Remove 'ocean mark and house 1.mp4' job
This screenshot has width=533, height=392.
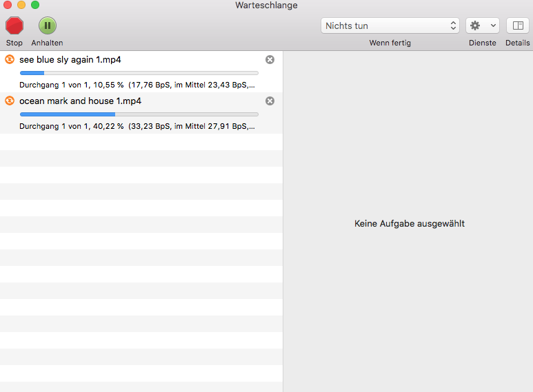coord(270,101)
